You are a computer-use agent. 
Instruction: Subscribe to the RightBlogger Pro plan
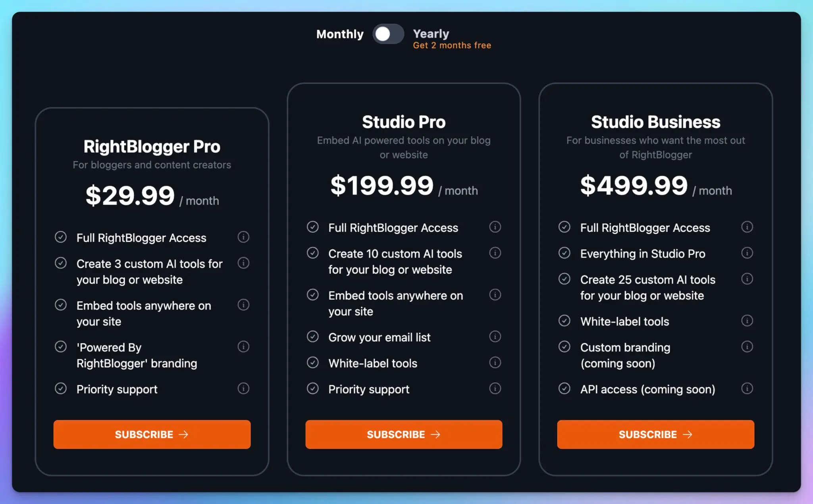click(x=152, y=434)
